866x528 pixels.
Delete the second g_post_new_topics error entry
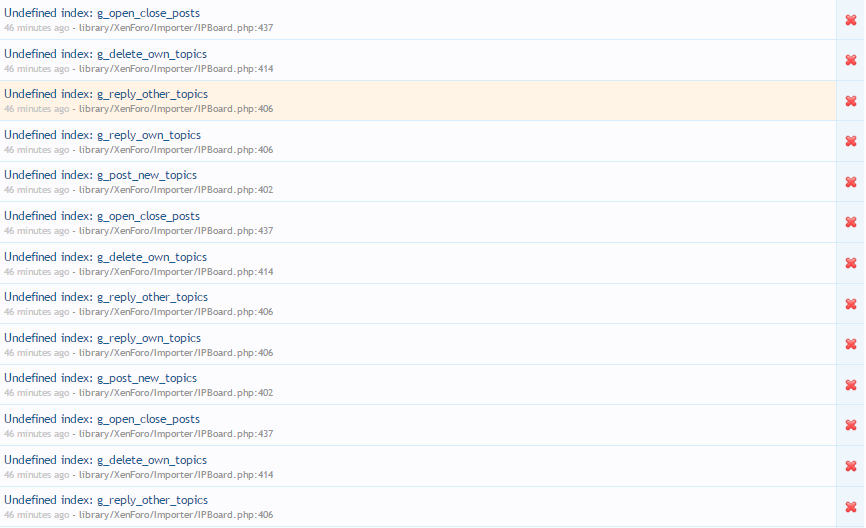[x=851, y=385]
